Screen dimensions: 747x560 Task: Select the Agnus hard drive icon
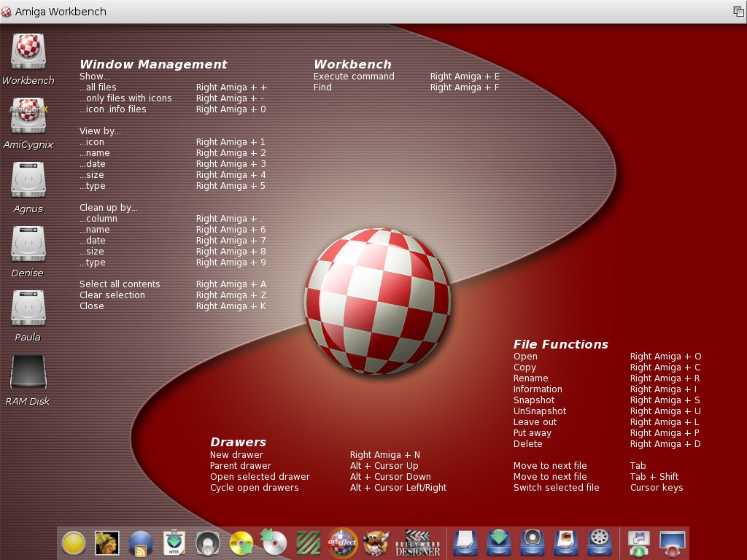coord(28,180)
